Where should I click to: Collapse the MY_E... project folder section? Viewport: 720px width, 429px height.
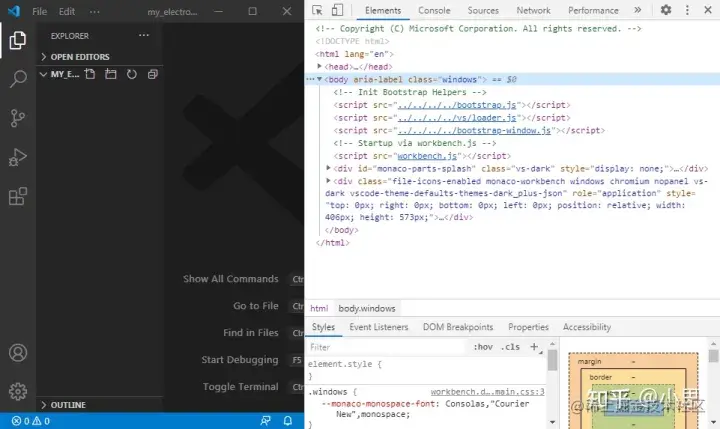[x=60, y=74]
